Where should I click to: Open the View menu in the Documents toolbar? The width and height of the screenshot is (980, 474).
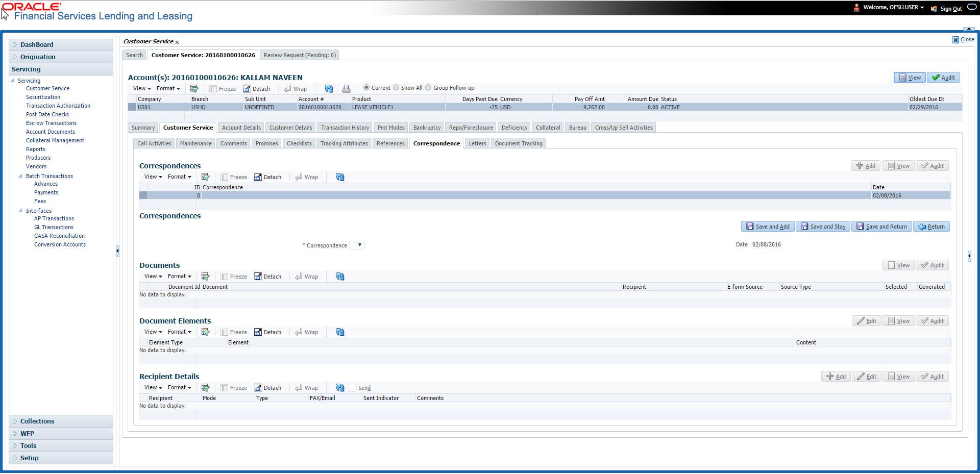(153, 276)
